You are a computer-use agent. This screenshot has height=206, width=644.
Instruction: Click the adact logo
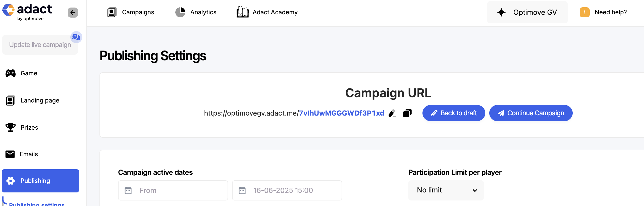coord(27,12)
